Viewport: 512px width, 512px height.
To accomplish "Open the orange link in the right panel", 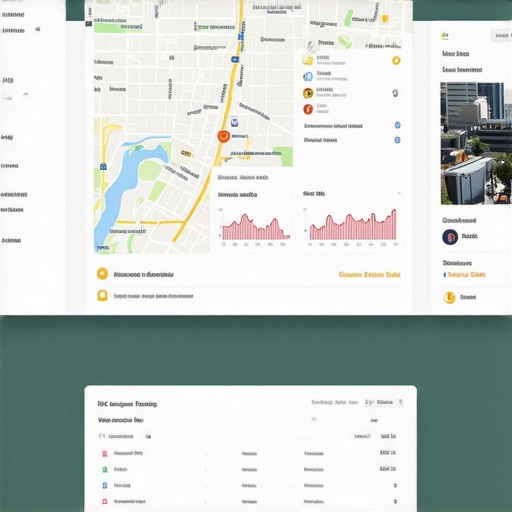I will click(x=466, y=275).
